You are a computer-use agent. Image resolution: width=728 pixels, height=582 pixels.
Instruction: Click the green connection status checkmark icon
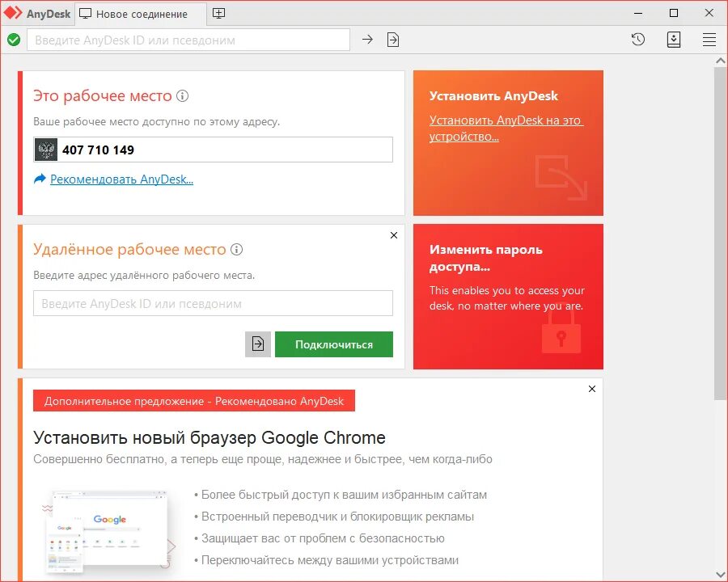click(x=14, y=40)
